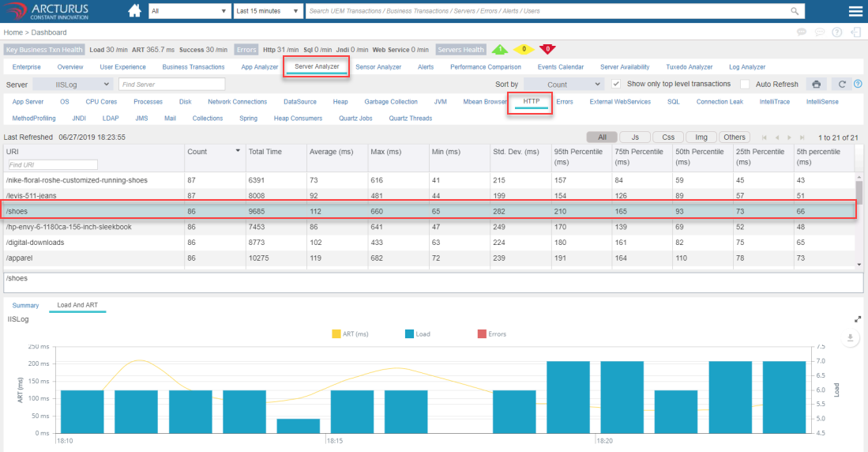Click the Home icon in the header
The height and width of the screenshot is (452, 868).
pyautogui.click(x=134, y=11)
